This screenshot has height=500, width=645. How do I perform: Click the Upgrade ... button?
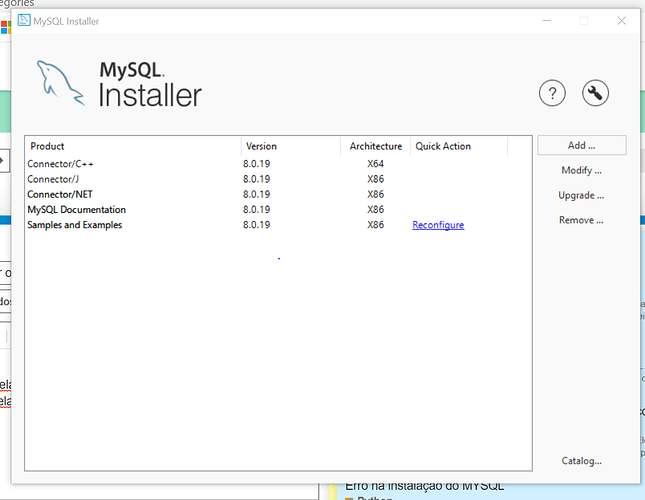581,195
